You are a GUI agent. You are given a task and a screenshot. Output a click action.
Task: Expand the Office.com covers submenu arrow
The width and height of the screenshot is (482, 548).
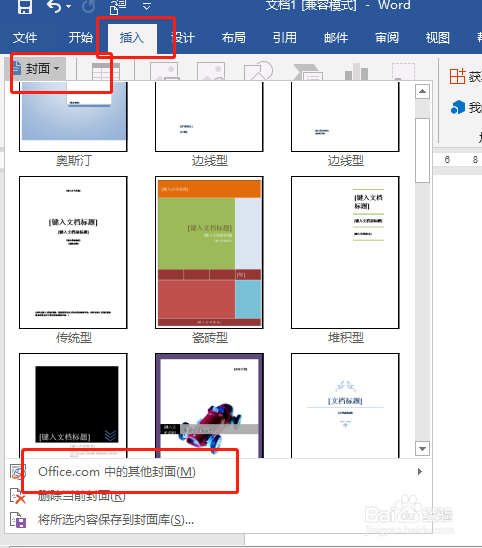click(420, 472)
